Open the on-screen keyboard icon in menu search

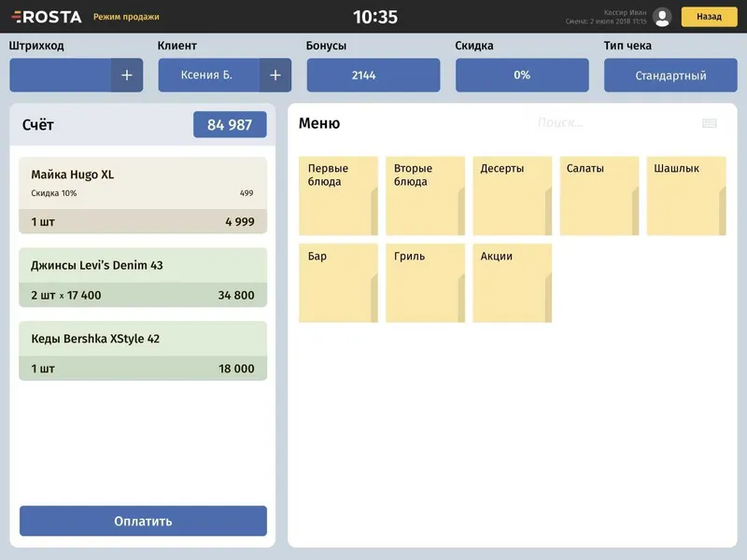pyautogui.click(x=710, y=123)
